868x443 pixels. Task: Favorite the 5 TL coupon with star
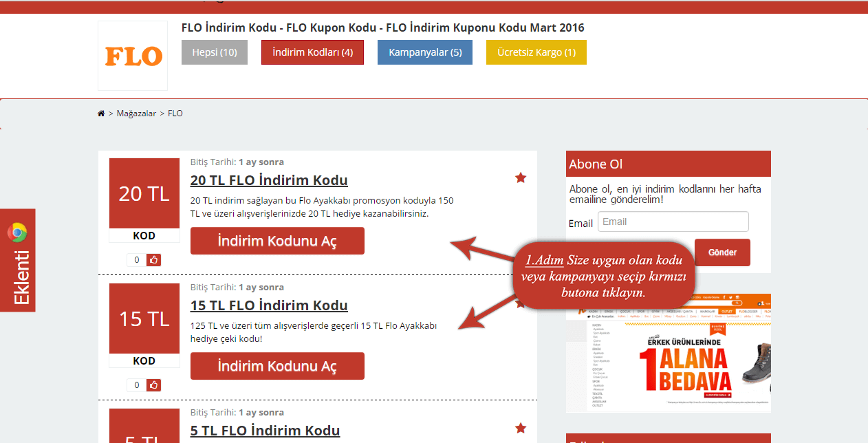521,428
